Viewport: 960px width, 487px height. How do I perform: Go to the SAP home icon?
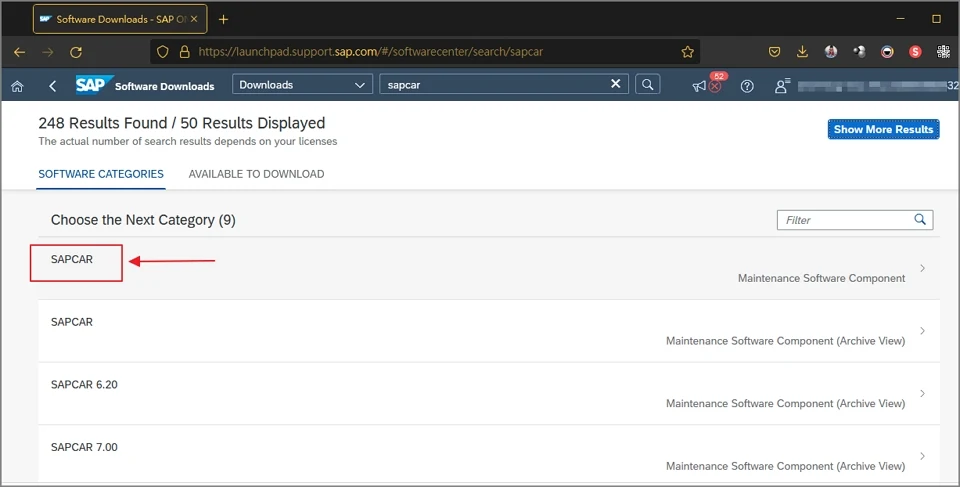pyautogui.click(x=17, y=86)
